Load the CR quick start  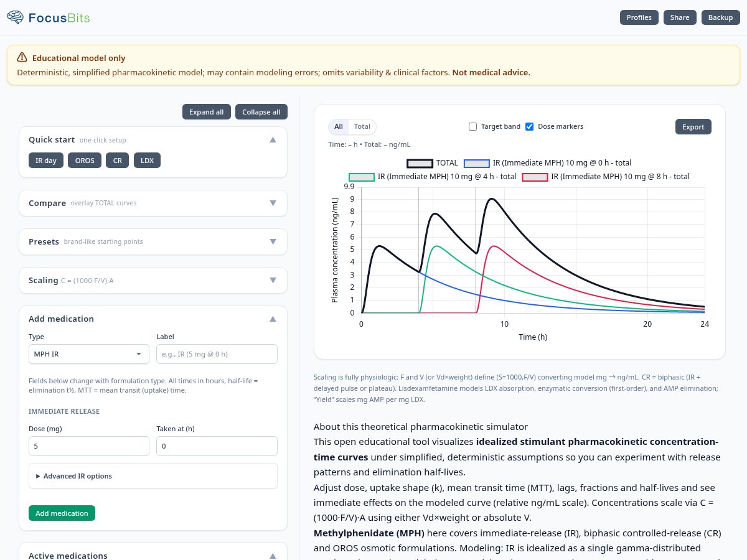click(x=118, y=161)
